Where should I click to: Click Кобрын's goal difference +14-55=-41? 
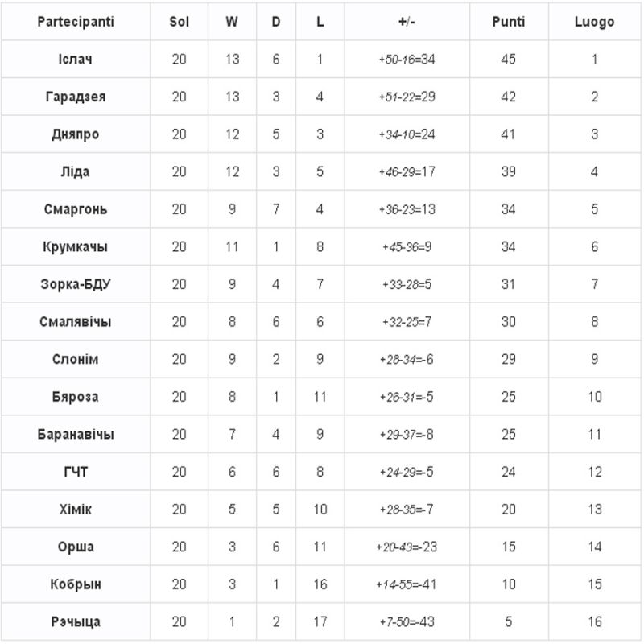(x=407, y=584)
